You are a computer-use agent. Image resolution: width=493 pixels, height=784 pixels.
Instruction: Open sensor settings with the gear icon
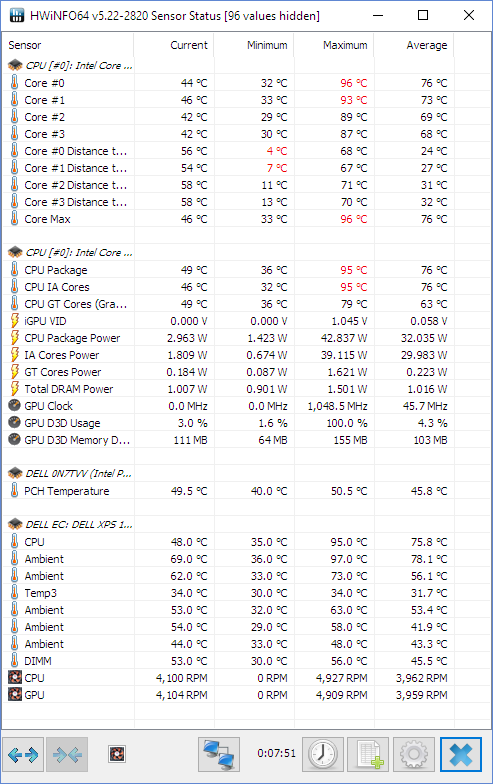[414, 754]
